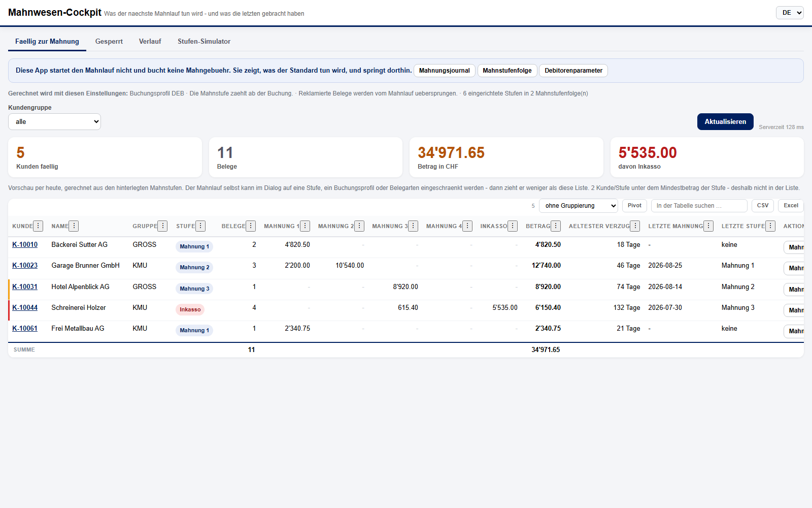Open the BETRAG column menu icon
The image size is (812, 508).
556,226
